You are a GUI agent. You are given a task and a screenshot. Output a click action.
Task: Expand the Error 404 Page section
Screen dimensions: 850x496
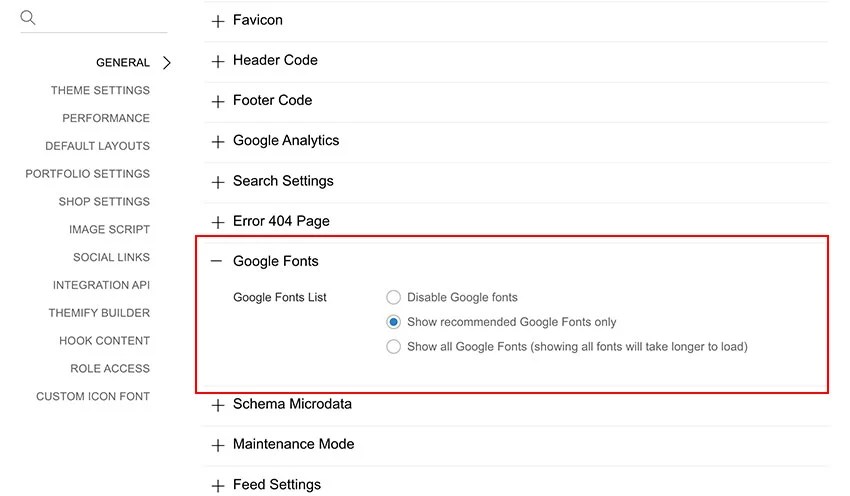[x=281, y=221]
